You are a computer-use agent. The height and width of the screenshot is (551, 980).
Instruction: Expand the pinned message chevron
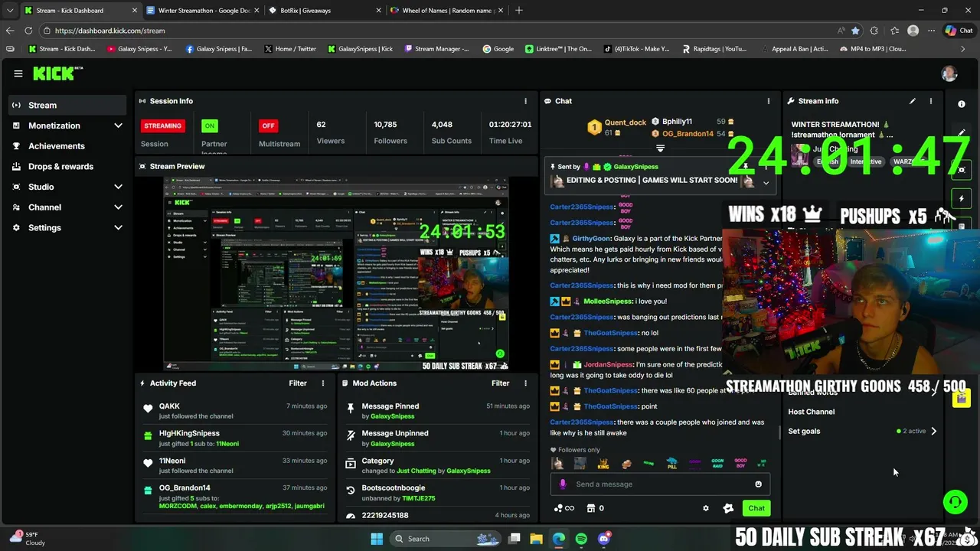pos(766,183)
